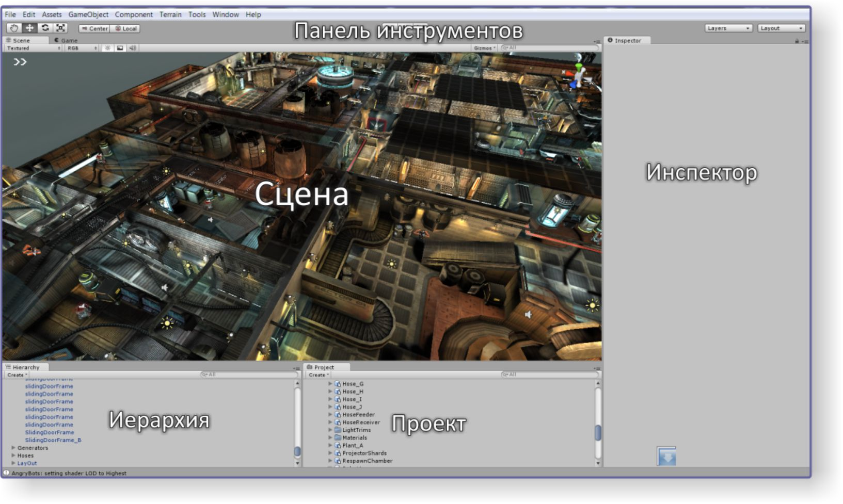Image resolution: width=843 pixels, height=504 pixels.
Task: Open the Help menu
Action: 253,14
